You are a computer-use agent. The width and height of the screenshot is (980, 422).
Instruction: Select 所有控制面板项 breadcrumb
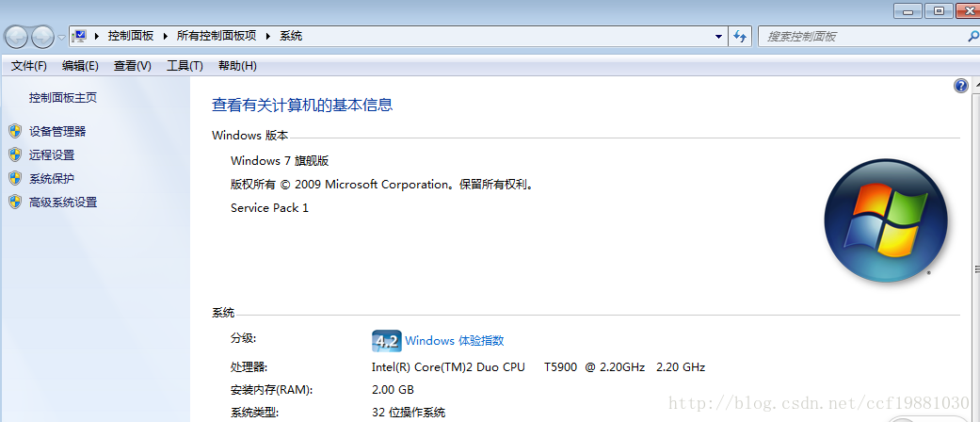[x=217, y=36]
